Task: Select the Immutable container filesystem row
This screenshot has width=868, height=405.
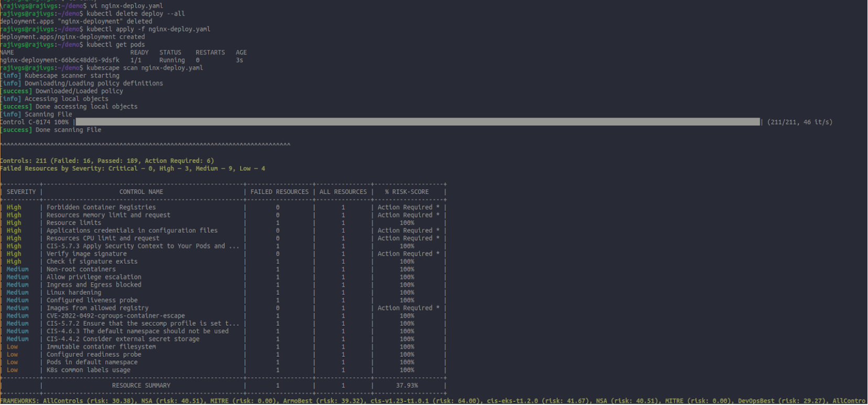Action: [x=101, y=347]
